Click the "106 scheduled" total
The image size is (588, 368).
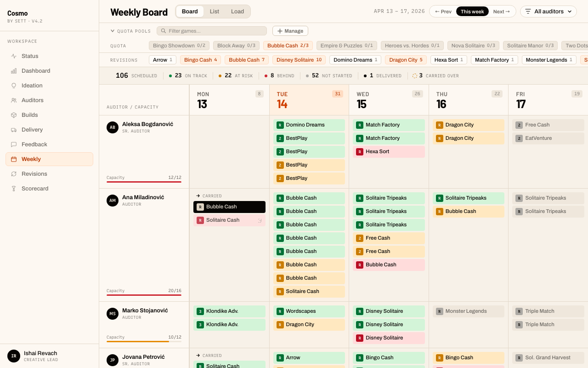coord(136,75)
